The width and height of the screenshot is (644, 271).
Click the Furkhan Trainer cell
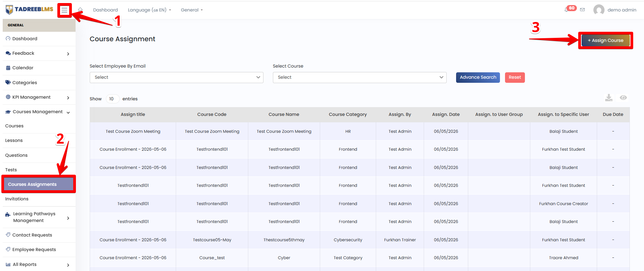400,240
